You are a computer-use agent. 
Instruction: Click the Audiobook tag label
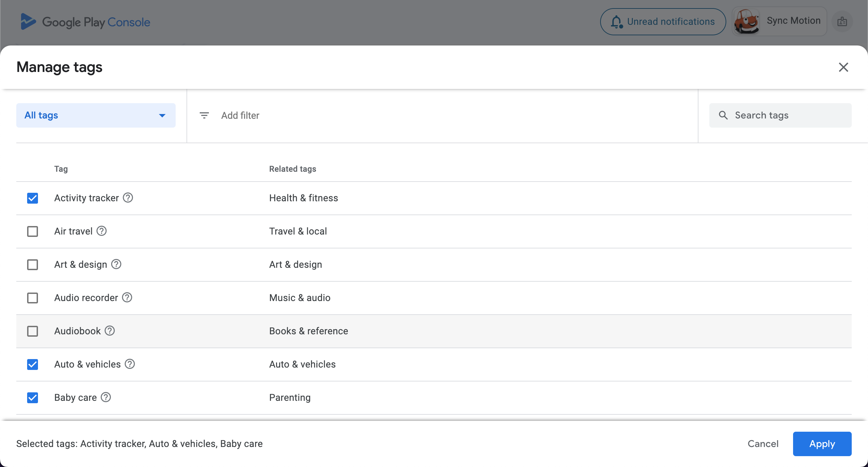[x=78, y=331]
